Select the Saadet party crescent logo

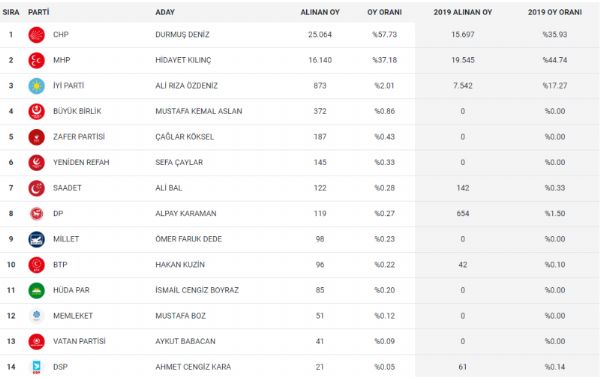36,188
